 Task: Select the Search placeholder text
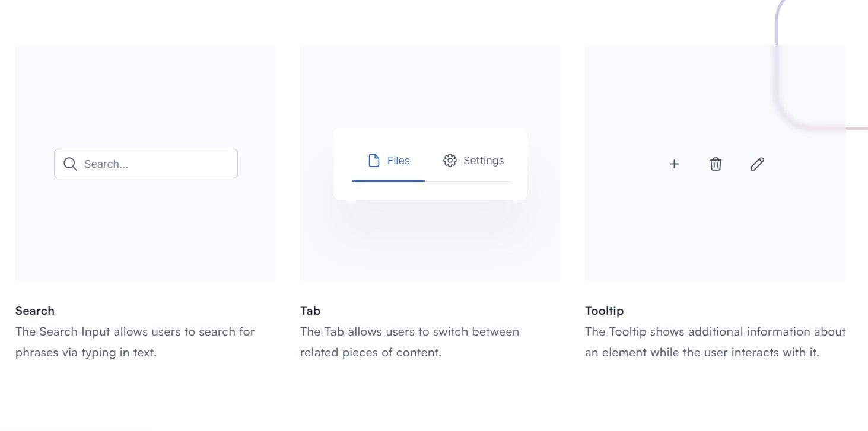coord(107,164)
